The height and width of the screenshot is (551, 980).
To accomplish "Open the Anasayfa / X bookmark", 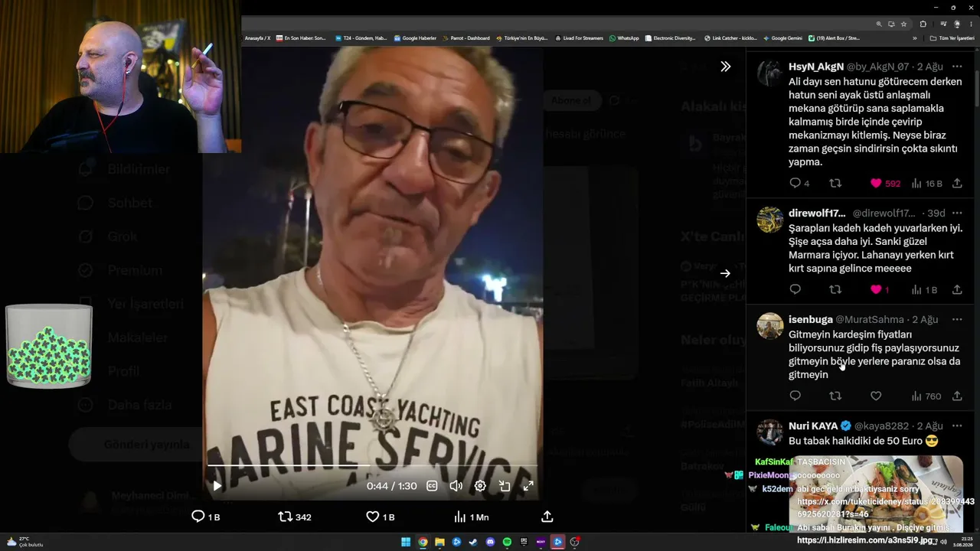I will 257,38.
